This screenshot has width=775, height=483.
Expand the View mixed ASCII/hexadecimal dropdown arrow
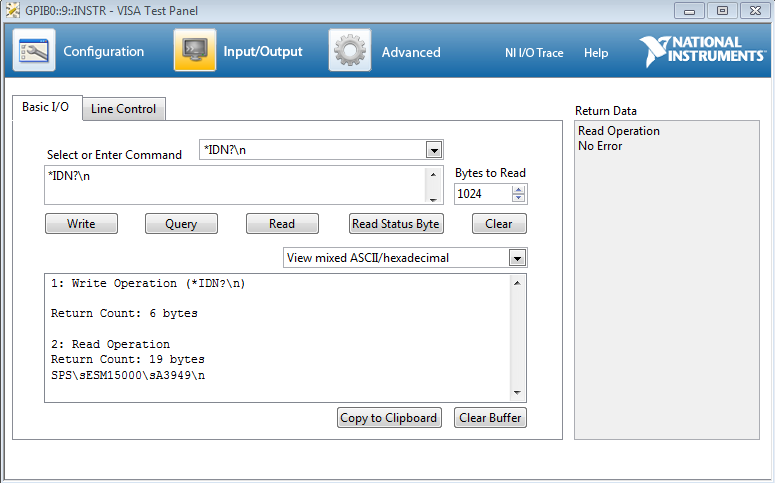(517, 258)
